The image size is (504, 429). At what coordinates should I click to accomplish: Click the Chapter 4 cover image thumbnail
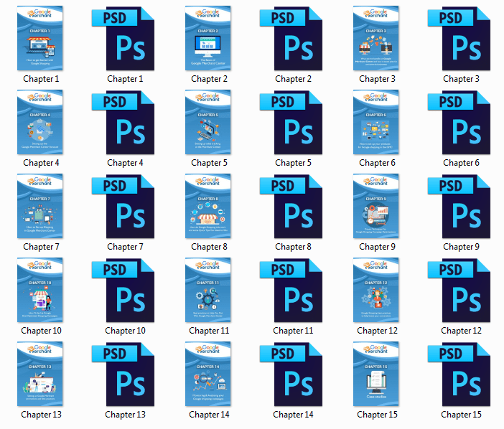pyautogui.click(x=40, y=121)
